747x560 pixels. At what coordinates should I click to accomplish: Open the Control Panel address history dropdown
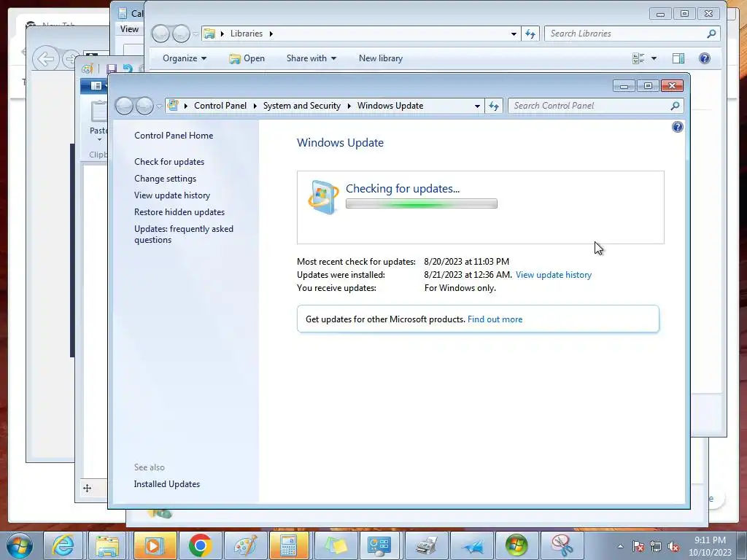point(477,106)
